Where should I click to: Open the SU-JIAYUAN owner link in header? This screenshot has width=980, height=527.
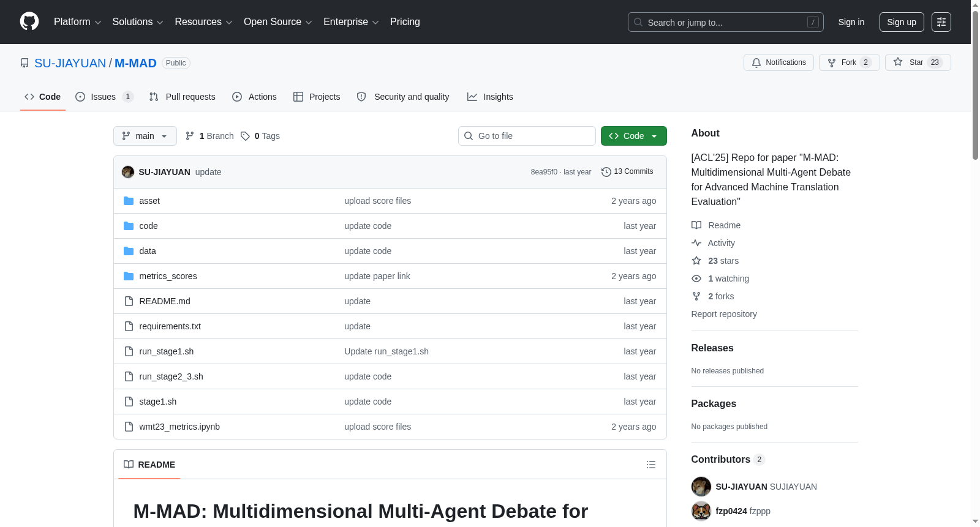(x=70, y=63)
